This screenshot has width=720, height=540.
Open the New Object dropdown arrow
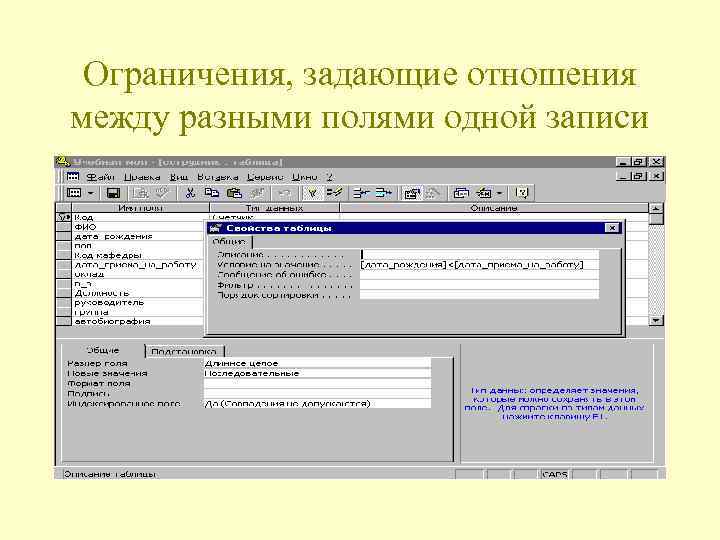(x=500, y=193)
